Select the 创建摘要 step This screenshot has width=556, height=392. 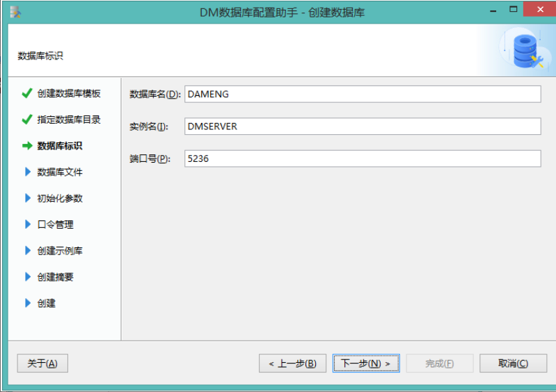tap(55, 277)
